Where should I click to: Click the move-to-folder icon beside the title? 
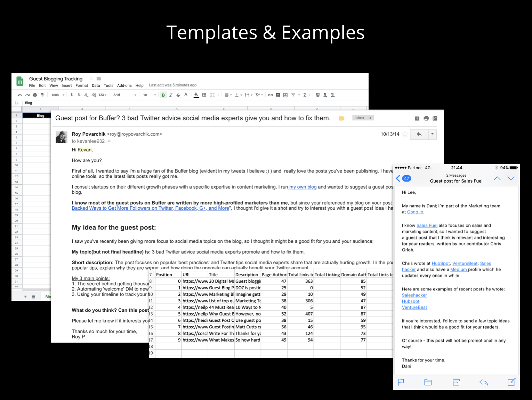click(x=99, y=79)
